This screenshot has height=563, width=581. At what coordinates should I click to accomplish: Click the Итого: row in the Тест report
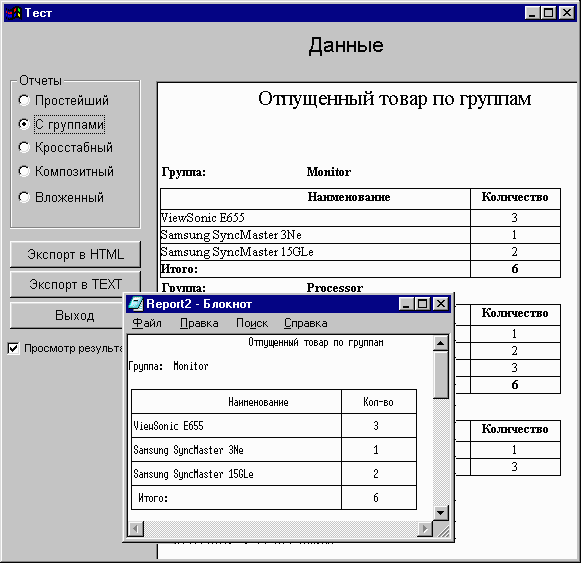(360, 269)
